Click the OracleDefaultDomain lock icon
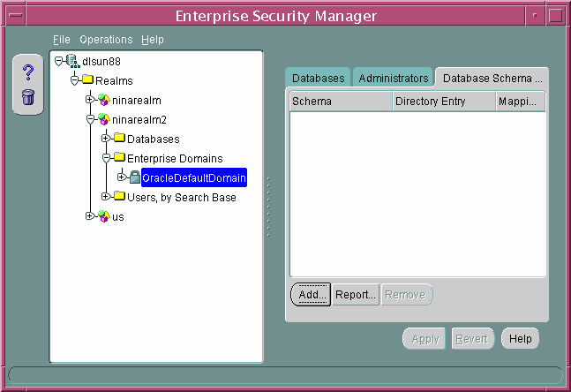The width and height of the screenshot is (571, 392). tap(135, 178)
